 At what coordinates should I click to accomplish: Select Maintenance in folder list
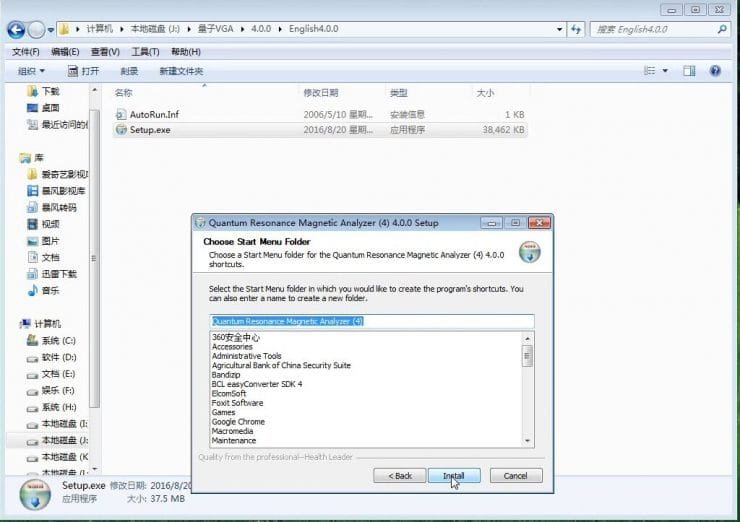(x=234, y=441)
